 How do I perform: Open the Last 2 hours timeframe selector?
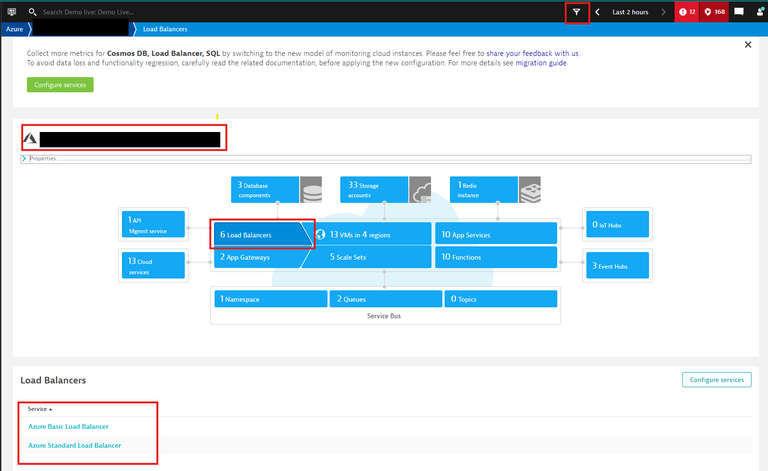click(x=630, y=12)
